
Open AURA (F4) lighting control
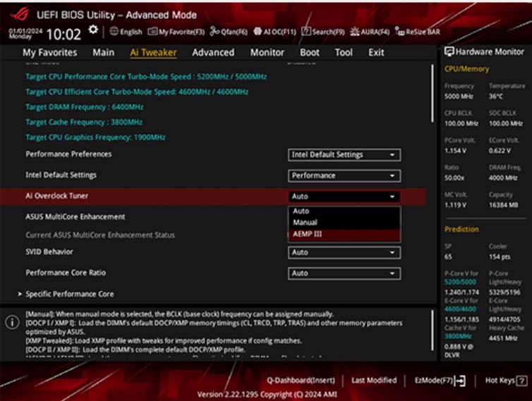(370, 32)
